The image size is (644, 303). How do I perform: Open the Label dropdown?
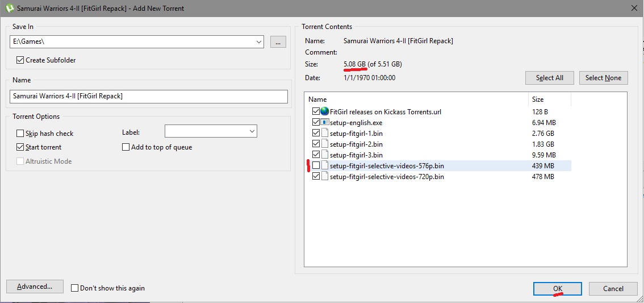(x=252, y=131)
